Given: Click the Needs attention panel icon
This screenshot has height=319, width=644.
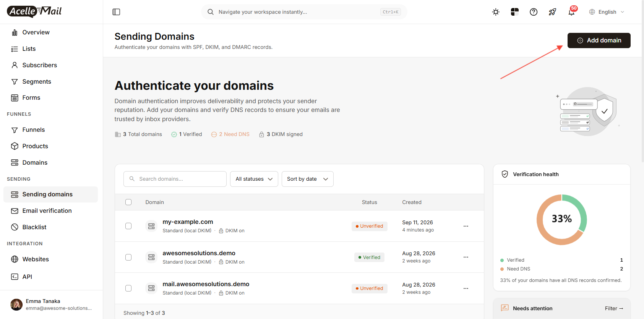Looking at the screenshot, I should [x=505, y=308].
